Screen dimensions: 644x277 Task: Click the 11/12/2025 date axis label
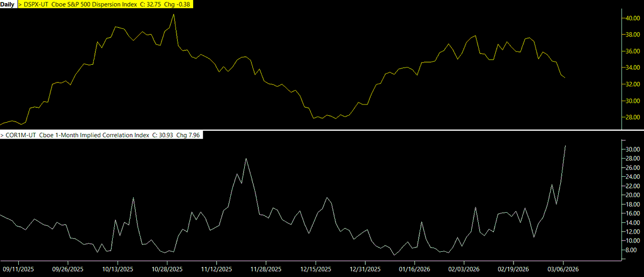click(x=216, y=269)
